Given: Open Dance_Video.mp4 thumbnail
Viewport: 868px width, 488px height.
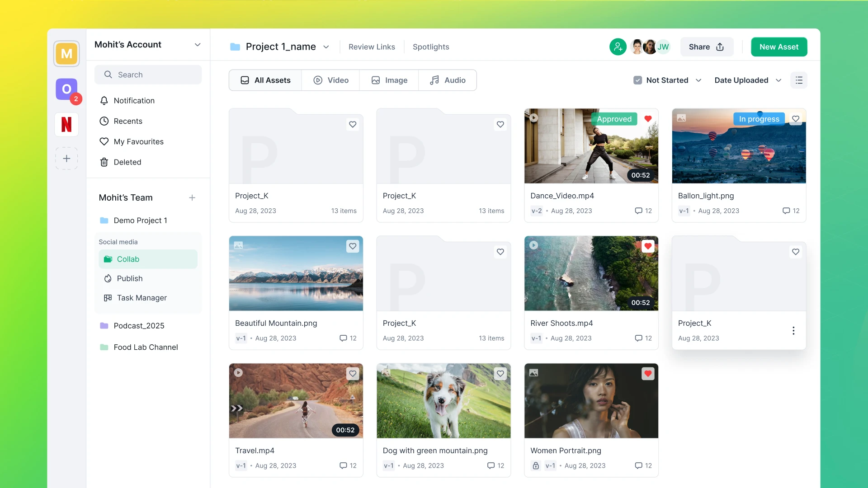Looking at the screenshot, I should click(591, 146).
